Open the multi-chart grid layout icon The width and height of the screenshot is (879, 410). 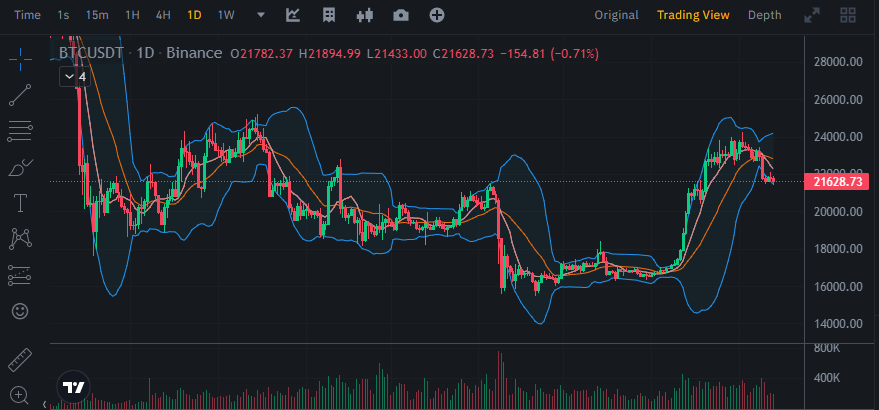tap(848, 15)
